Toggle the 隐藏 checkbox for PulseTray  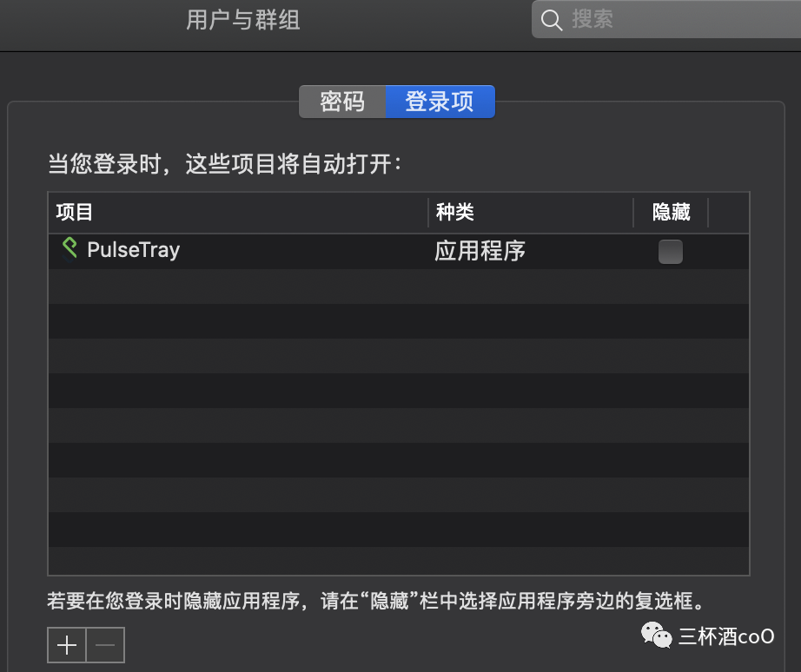(x=670, y=252)
